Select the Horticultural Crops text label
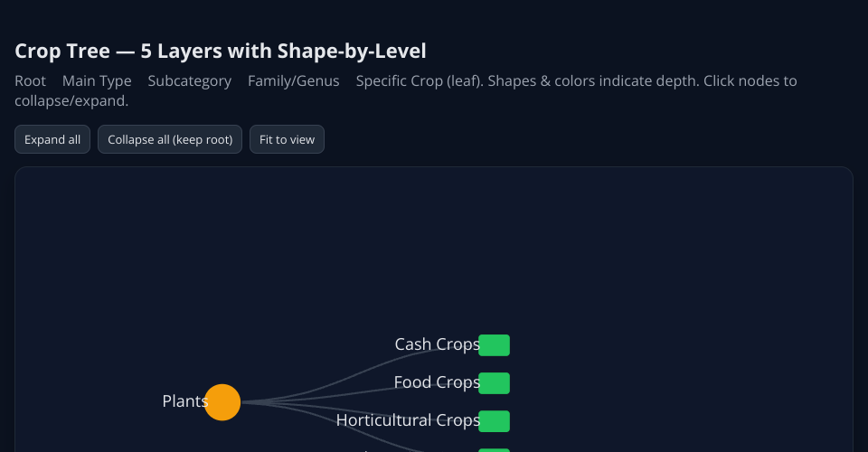Viewport: 868px width, 452px height. point(407,420)
